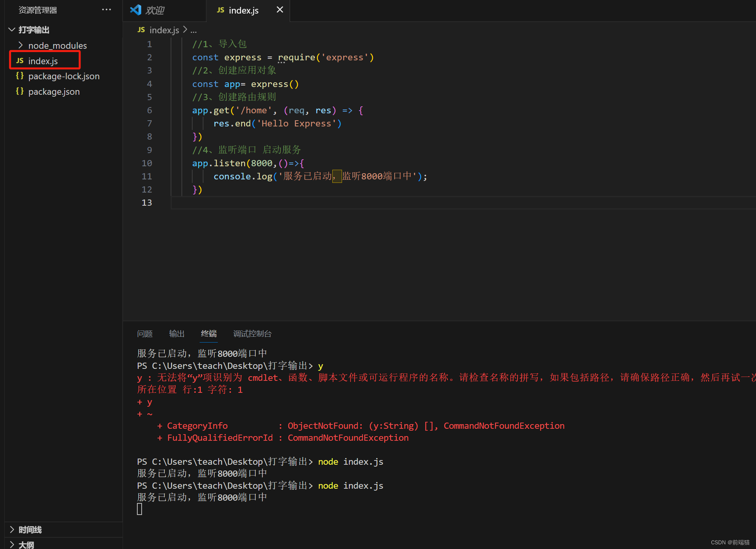Open the 调试控制台 panel
The height and width of the screenshot is (549, 756).
pos(252,334)
